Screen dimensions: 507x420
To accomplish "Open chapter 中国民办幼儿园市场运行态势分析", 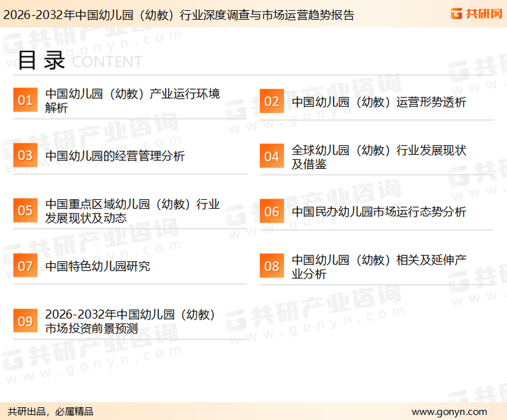I will click(x=379, y=212).
